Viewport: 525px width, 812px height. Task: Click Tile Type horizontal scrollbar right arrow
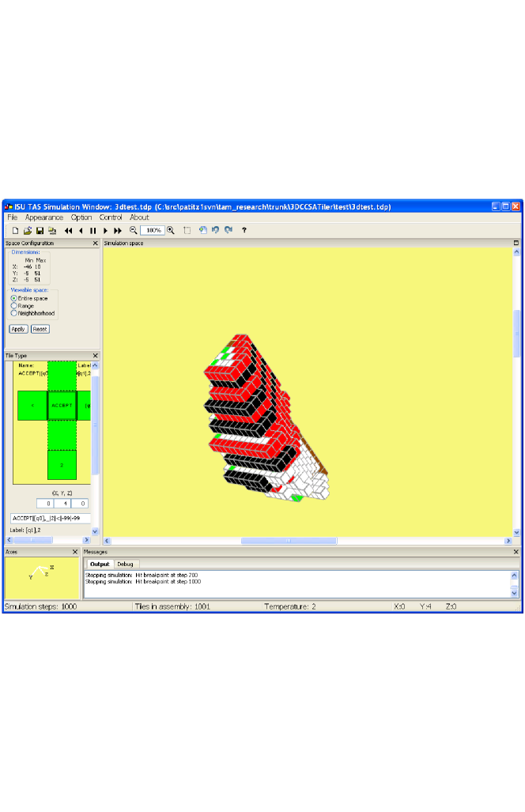(86, 540)
